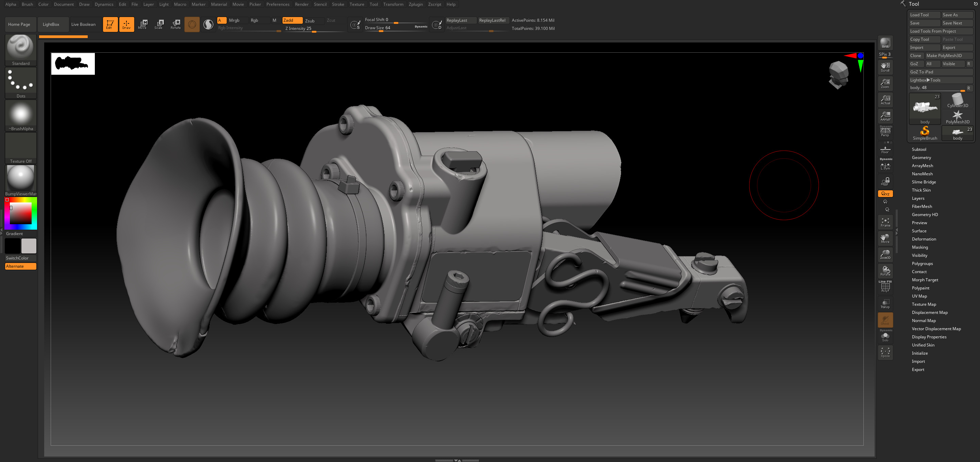Image resolution: width=980 pixels, height=462 pixels.
Task: Toggle XYZ rotation mode
Action: pos(885,194)
